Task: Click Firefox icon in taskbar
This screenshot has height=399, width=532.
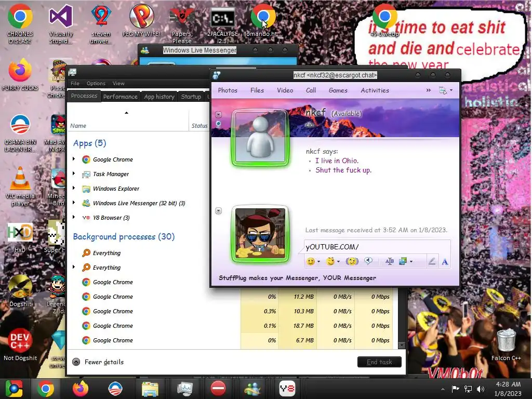Action: (x=81, y=389)
